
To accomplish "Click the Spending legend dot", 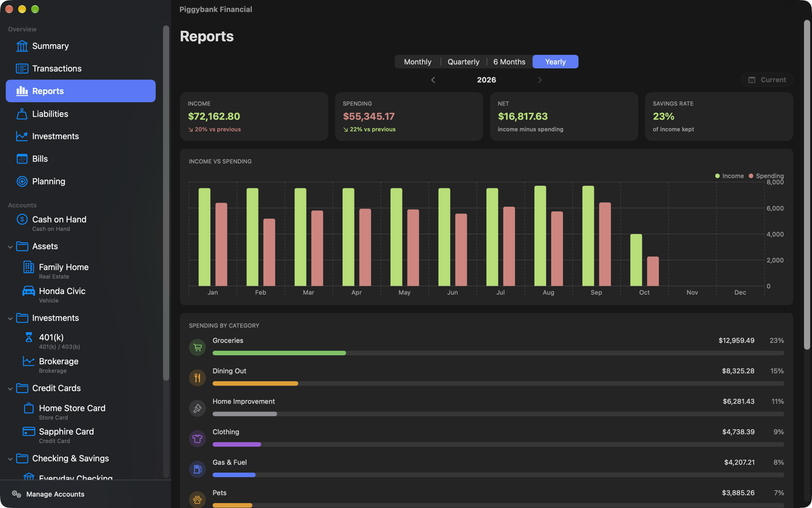I will coord(751,176).
